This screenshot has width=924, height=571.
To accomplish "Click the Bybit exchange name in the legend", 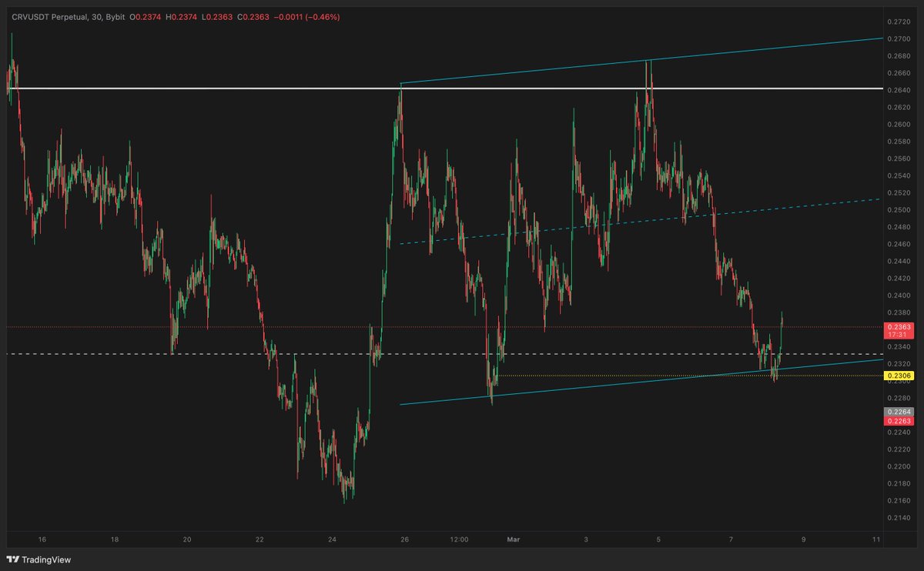I will [115, 16].
